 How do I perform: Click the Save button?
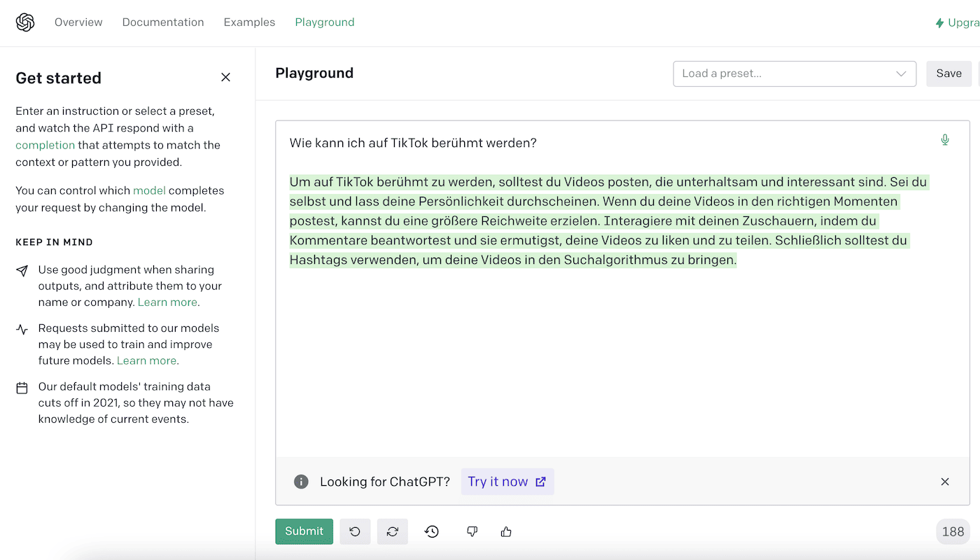948,73
